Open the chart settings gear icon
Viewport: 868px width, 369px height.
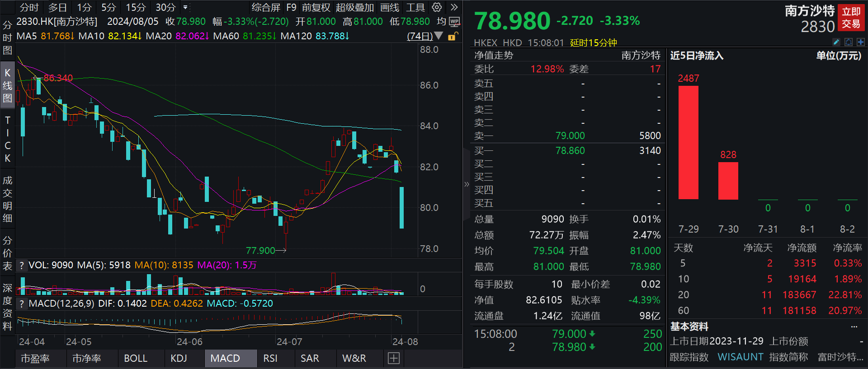tap(437, 7)
